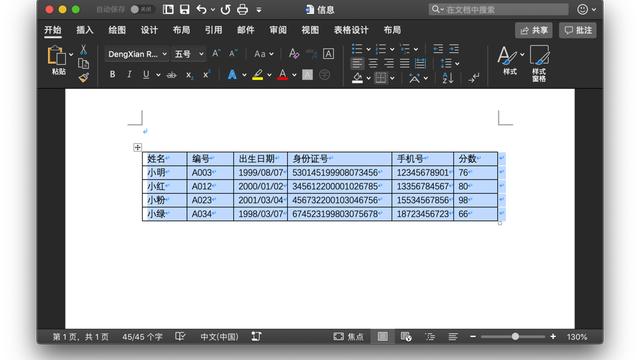Viewport: 640px width, 360px height.
Task: Click the 共享 share button
Action: click(x=534, y=30)
